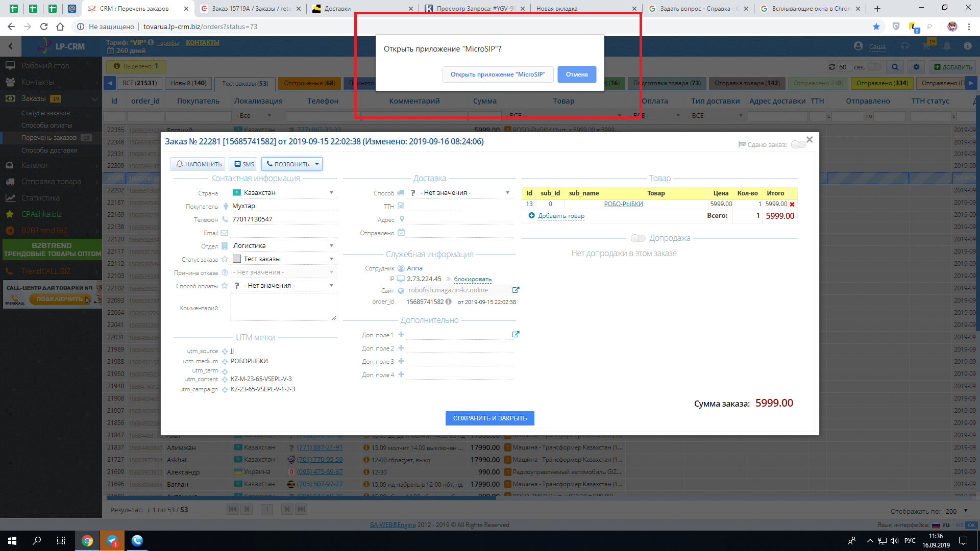Click the star icon next to Способ оплаты

point(225,286)
